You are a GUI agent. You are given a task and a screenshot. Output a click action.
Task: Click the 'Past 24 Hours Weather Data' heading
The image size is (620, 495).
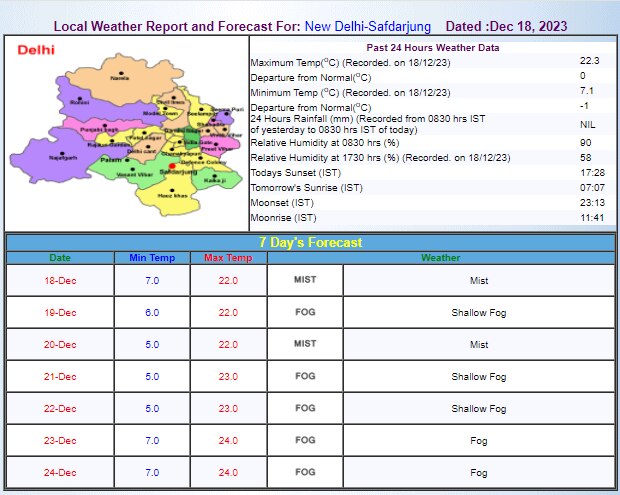point(433,48)
